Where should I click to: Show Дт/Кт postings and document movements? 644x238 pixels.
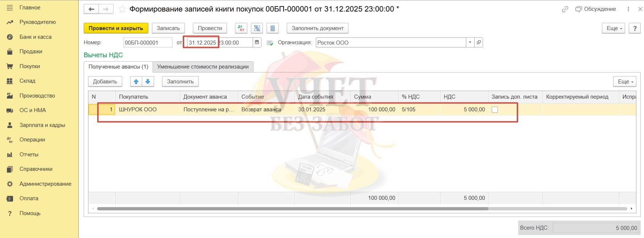(241, 28)
